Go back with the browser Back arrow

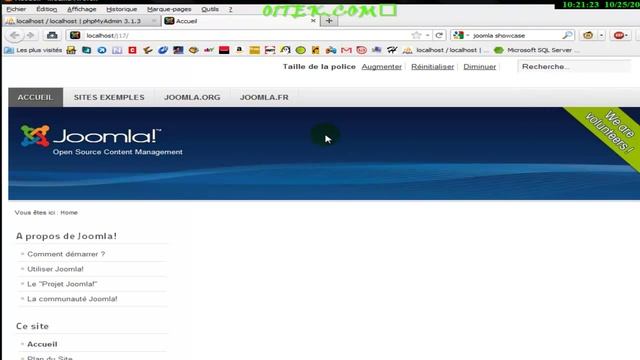(x=15, y=36)
